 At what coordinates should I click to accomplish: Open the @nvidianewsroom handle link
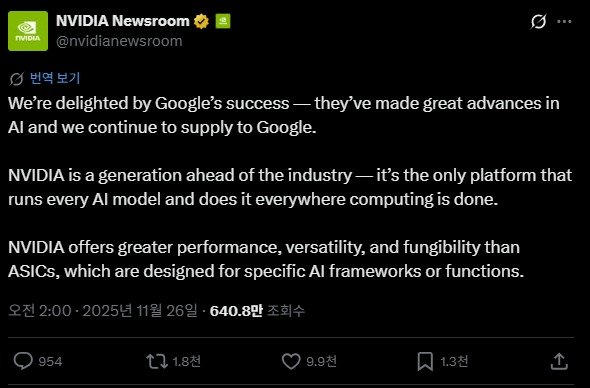tap(119, 41)
